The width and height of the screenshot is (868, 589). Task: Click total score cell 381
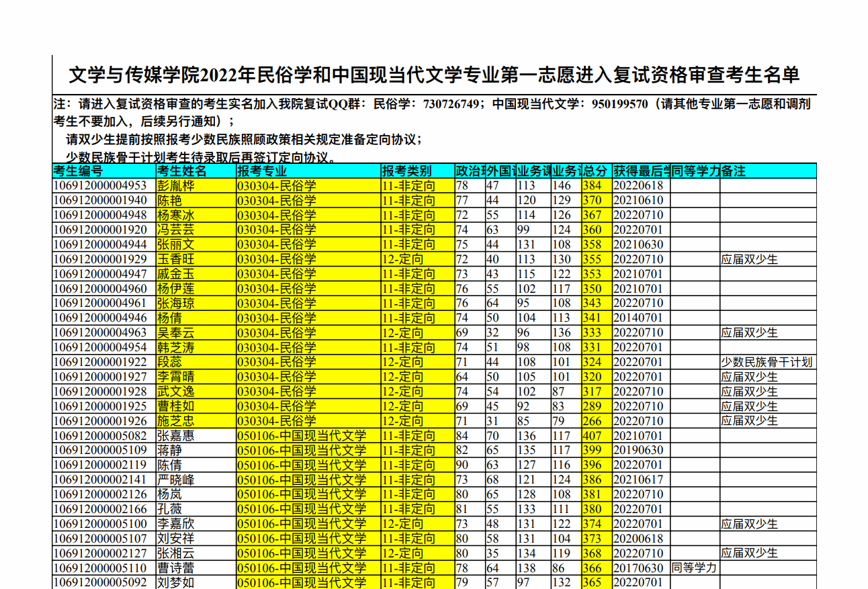(x=597, y=494)
